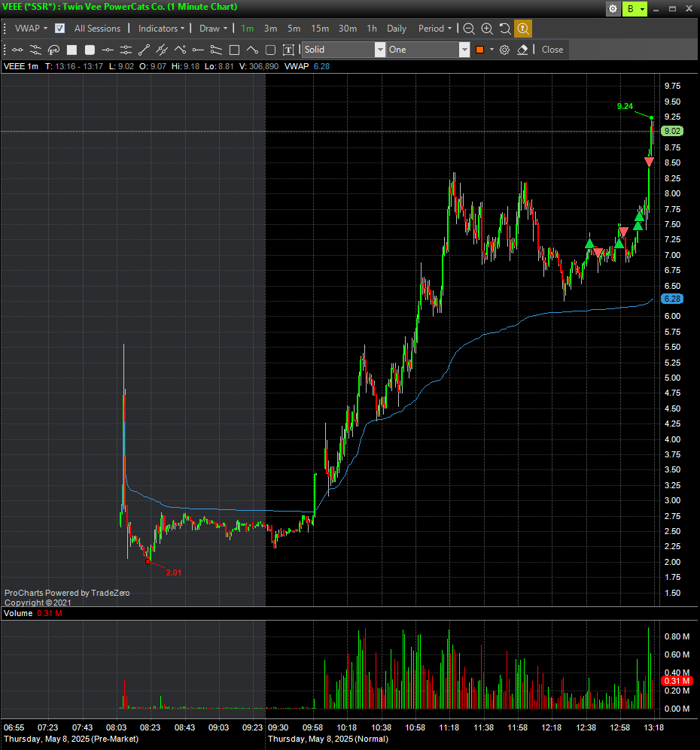
Task: Click the VEEE 1m info bar label
Action: [21, 66]
